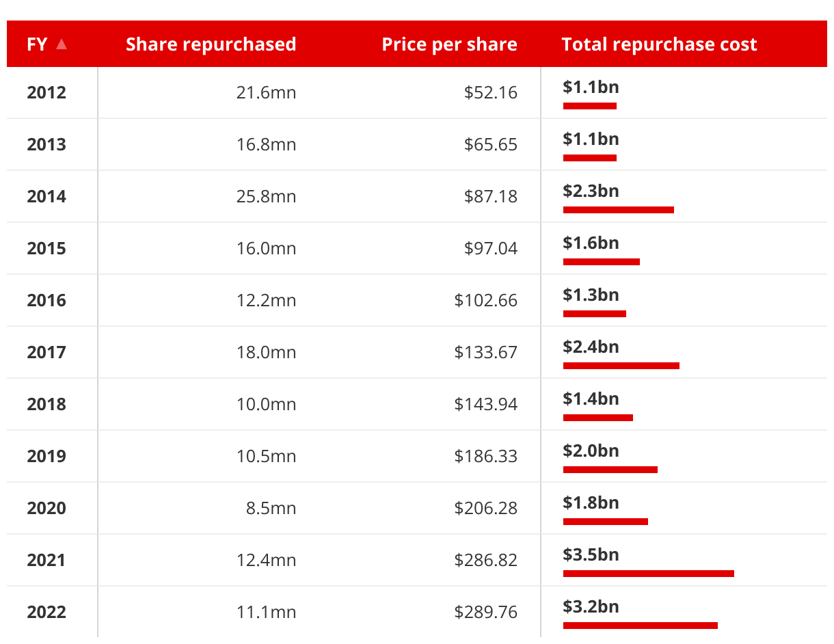Click Total repurchase cost column header
Viewport: 834px width, 644px height.
pos(659,44)
